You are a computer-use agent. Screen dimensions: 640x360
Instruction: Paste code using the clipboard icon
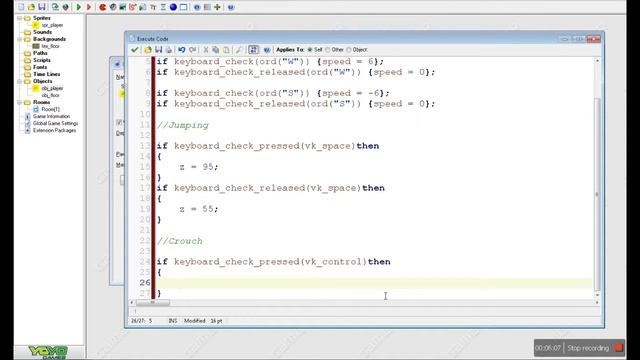click(x=226, y=49)
